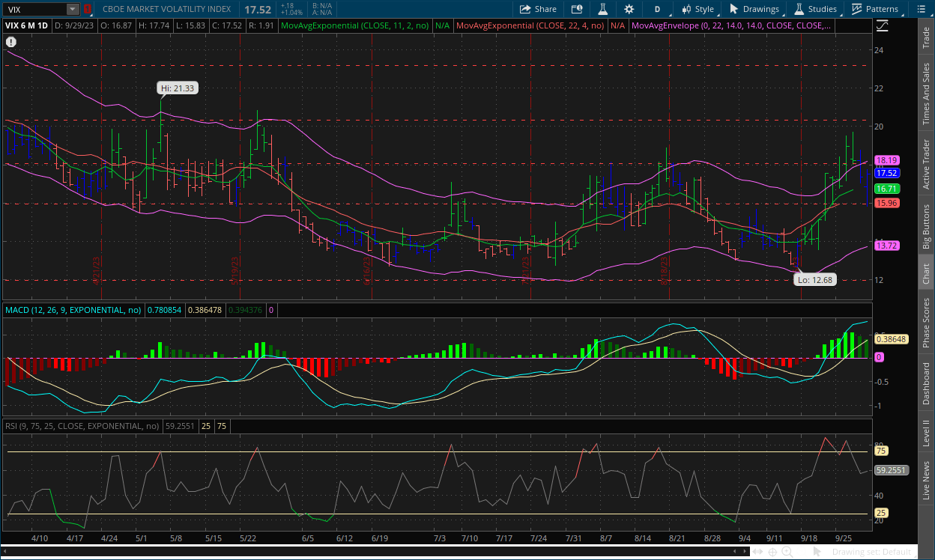The image size is (935, 560).
Task: Open the Level II side tab
Action: [x=926, y=433]
